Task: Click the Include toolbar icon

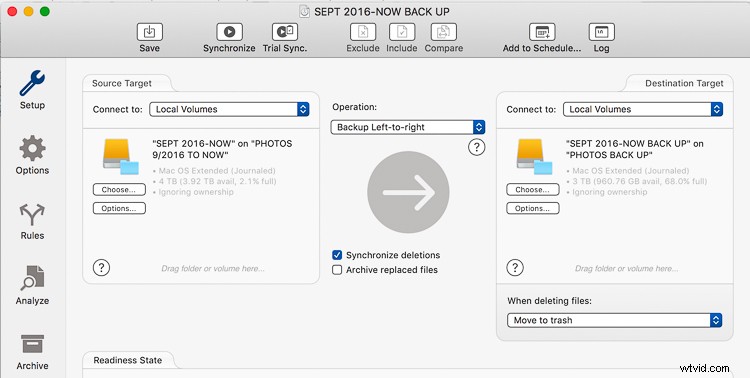Action: coord(402,32)
